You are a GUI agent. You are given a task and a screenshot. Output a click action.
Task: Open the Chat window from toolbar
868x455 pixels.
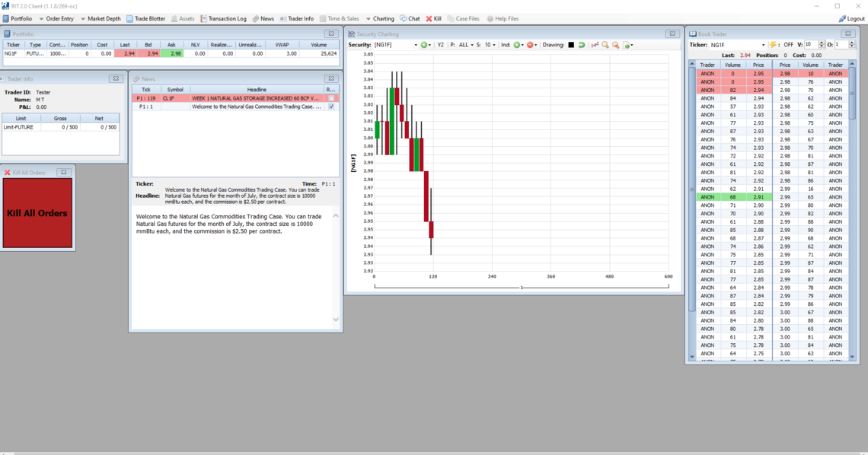(x=410, y=18)
